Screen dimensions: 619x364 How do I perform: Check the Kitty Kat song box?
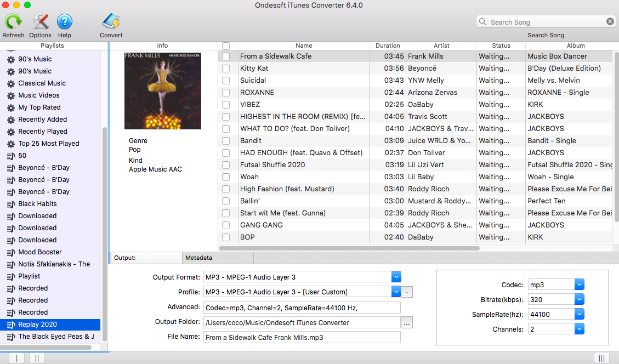[x=226, y=69]
